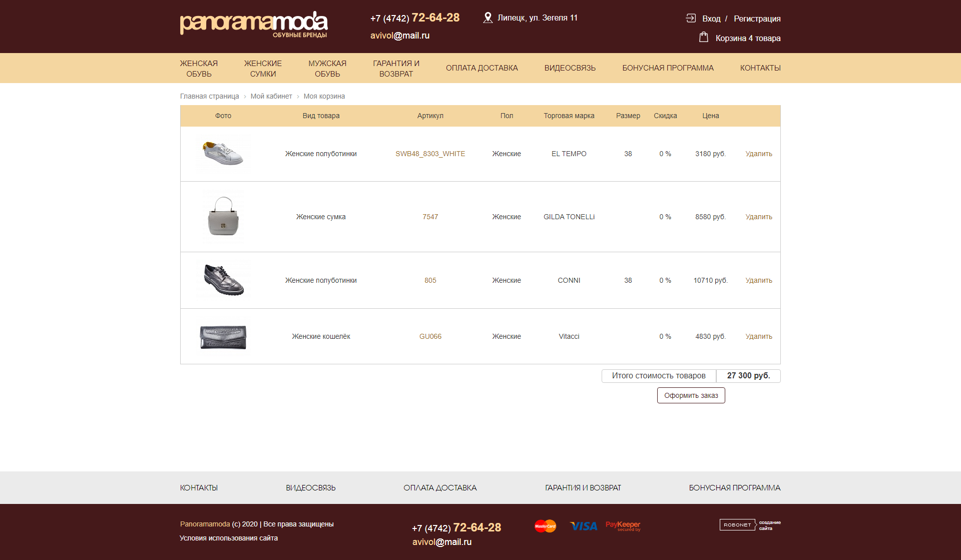
Task: Open the silver brogue shoe photo
Action: 223,280
